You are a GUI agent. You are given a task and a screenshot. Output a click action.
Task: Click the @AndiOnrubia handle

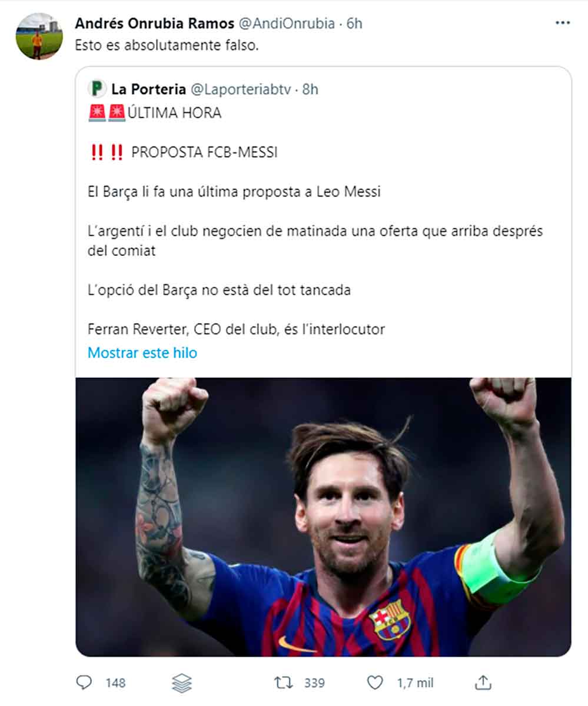(285, 24)
